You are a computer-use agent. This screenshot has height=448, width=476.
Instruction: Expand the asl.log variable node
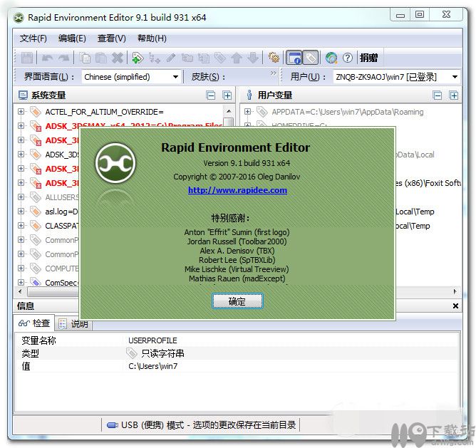21,212
